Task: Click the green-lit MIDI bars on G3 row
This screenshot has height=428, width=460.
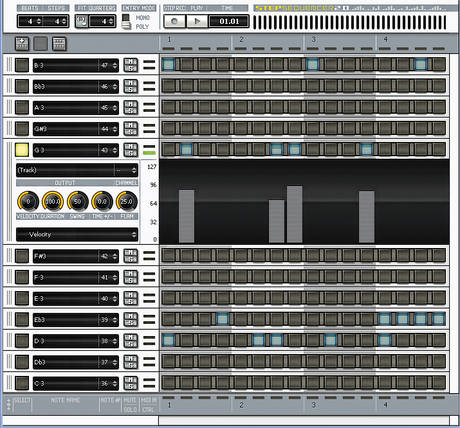Action: point(149,150)
